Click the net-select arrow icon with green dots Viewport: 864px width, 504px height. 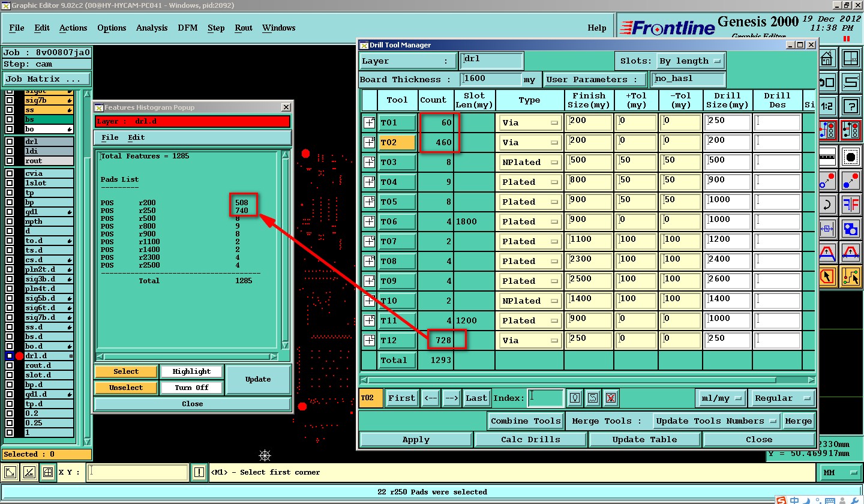pyautogui.click(x=850, y=276)
